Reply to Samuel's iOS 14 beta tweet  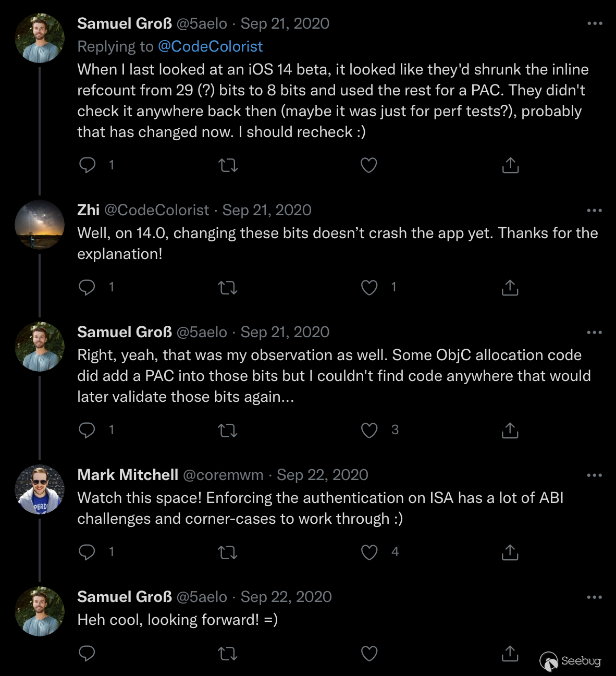tap(87, 165)
